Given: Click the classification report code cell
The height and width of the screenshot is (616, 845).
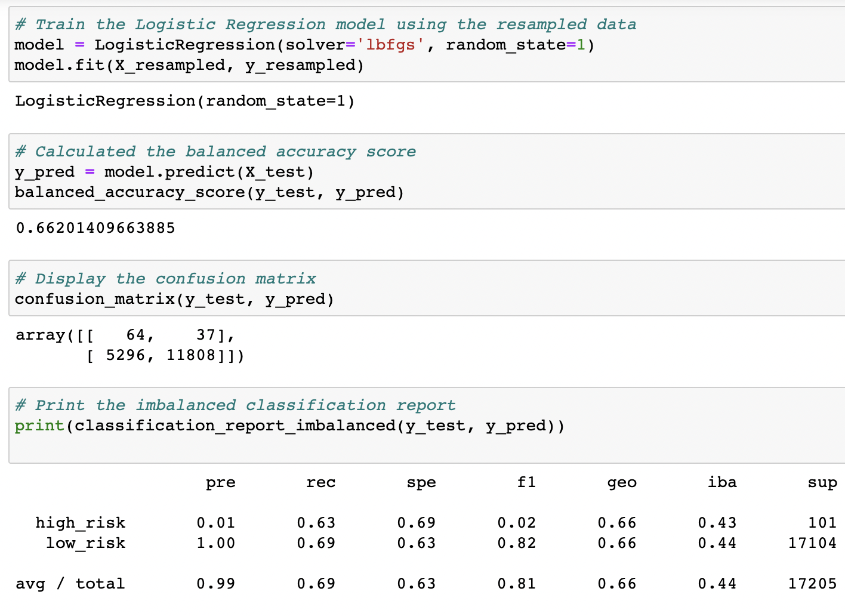Looking at the screenshot, I should point(427,425).
